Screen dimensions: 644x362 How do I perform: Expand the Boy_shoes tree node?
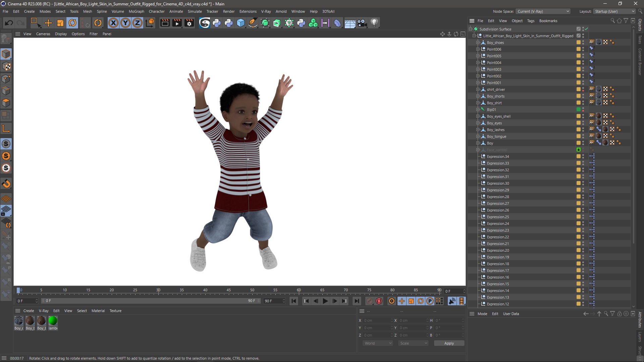click(478, 43)
